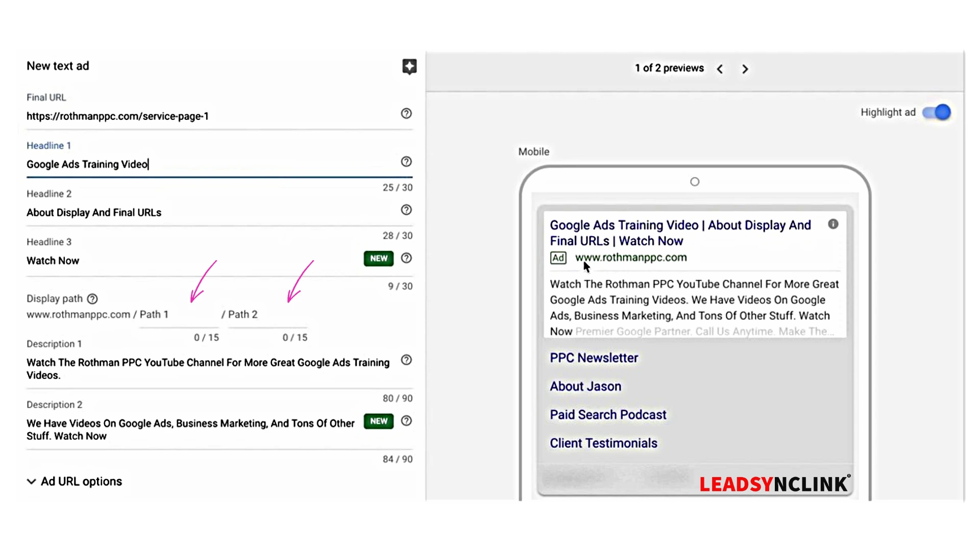Click the Ad badge in the preview

point(558,258)
